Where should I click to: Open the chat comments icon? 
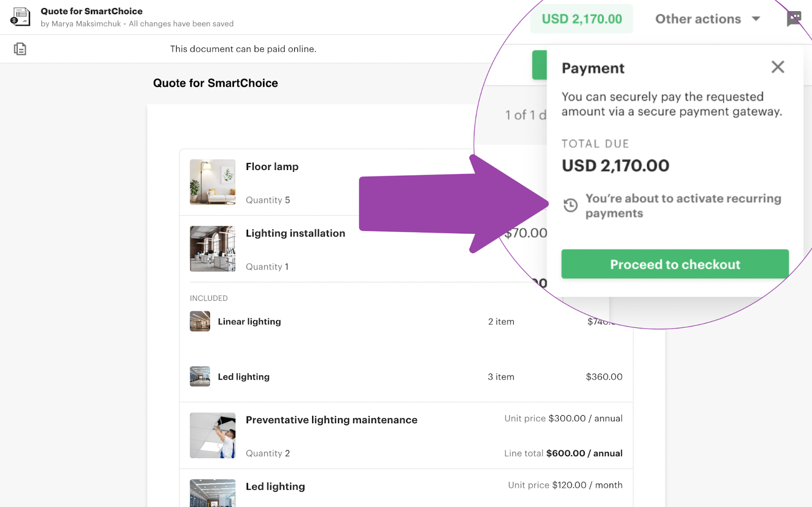(x=794, y=18)
